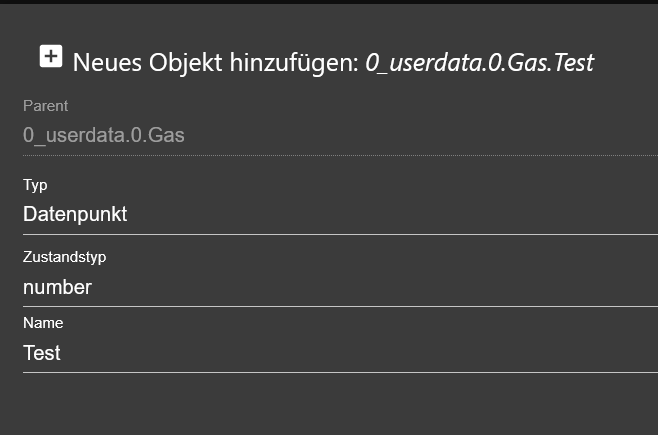Click the 'Neues Objekt hinzufügen' title text
This screenshot has width=658, height=435.
click(x=216, y=63)
